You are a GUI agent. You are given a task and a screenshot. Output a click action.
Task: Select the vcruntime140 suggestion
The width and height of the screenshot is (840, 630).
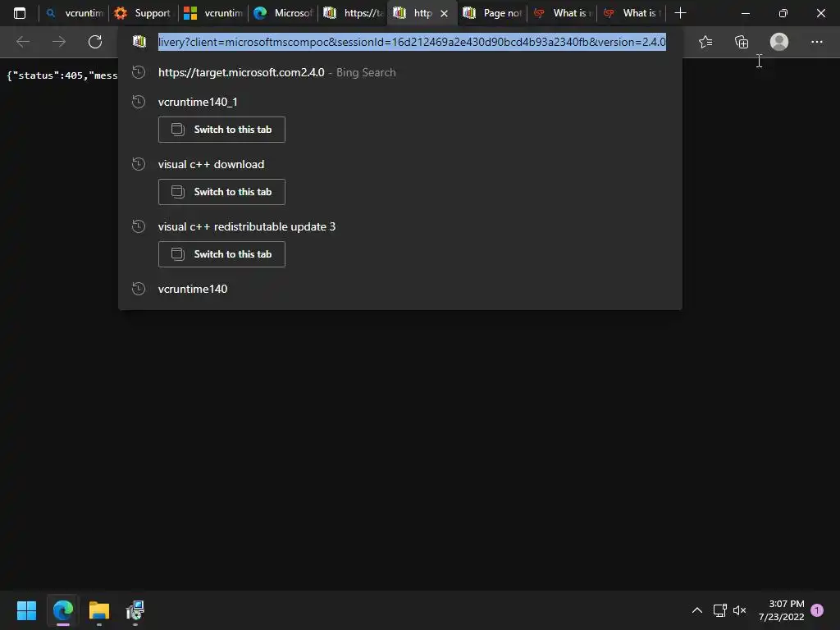click(400, 289)
